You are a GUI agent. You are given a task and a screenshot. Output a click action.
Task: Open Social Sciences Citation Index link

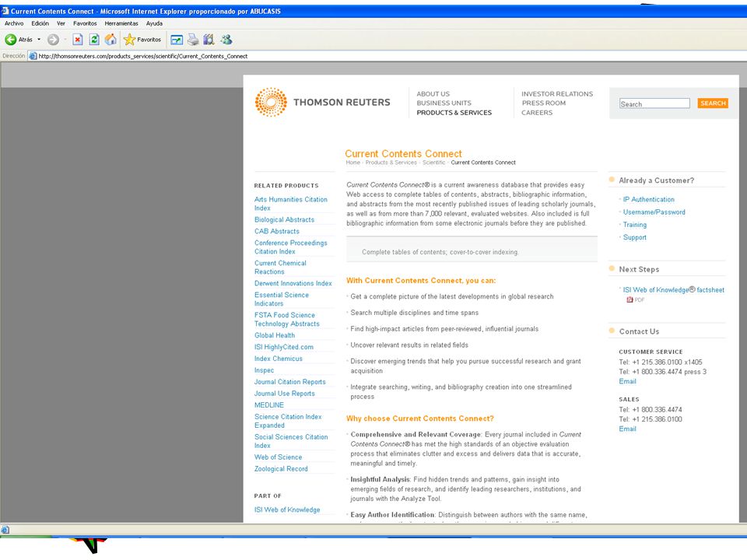point(291,442)
